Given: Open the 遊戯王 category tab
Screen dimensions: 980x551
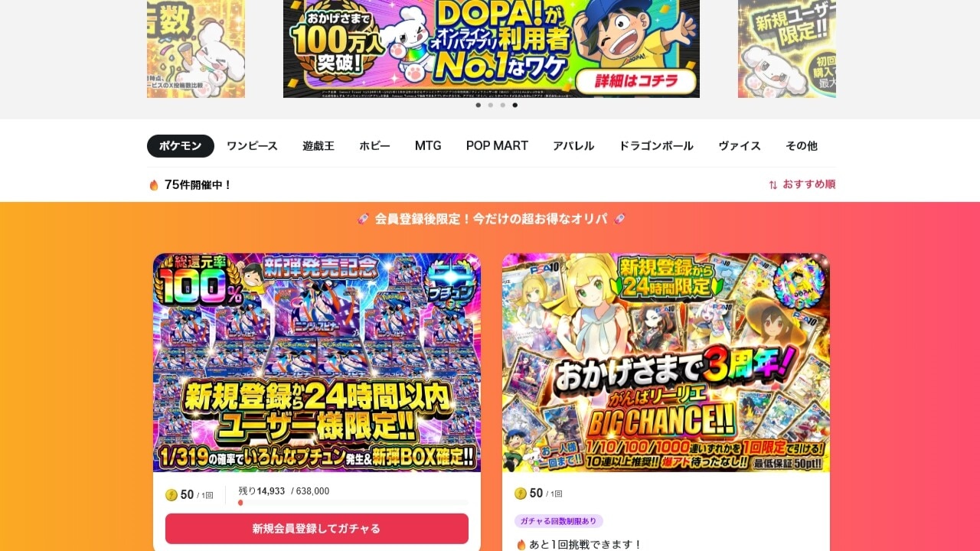Looking at the screenshot, I should (x=318, y=145).
